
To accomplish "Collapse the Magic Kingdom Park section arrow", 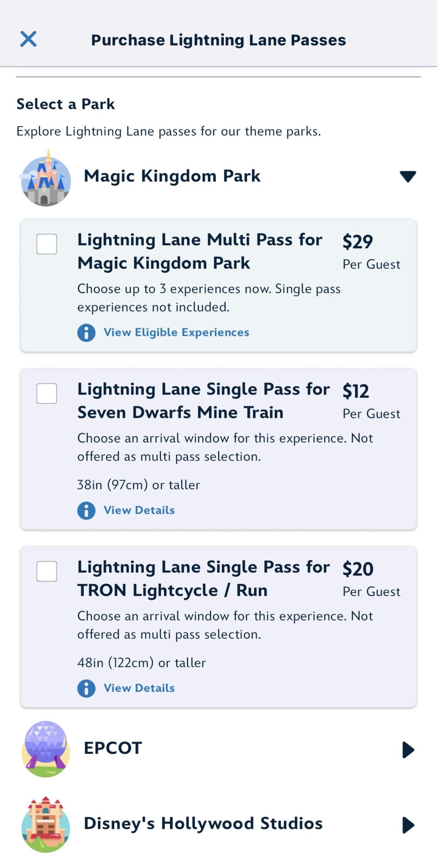I will (407, 177).
